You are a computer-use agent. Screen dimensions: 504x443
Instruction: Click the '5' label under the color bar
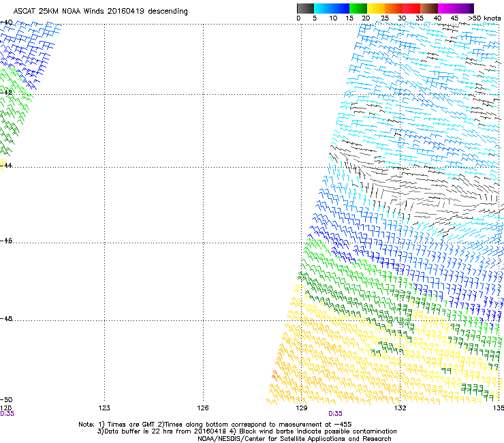pos(315,18)
